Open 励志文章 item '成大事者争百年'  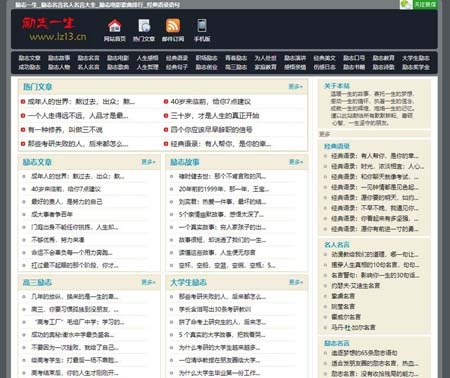pyautogui.click(x=52, y=214)
